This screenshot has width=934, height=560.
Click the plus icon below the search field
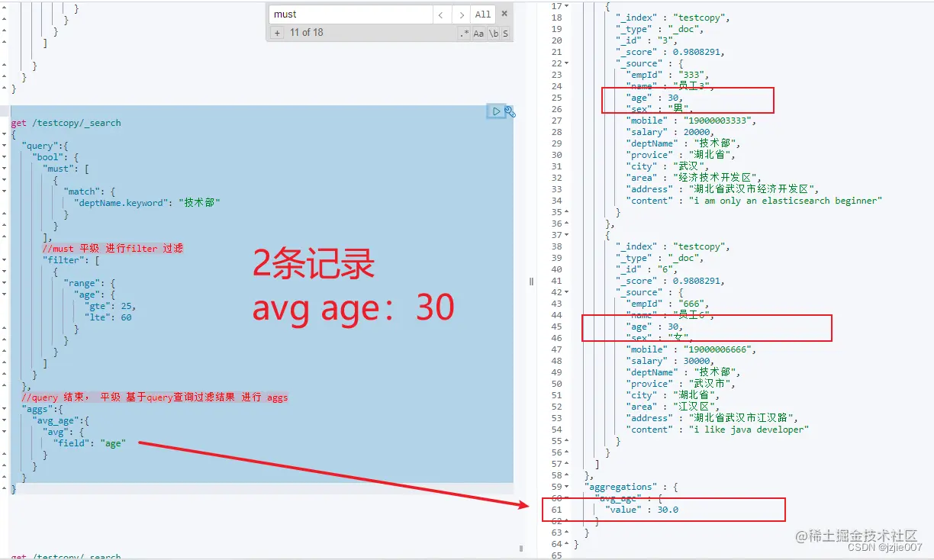pyautogui.click(x=276, y=33)
